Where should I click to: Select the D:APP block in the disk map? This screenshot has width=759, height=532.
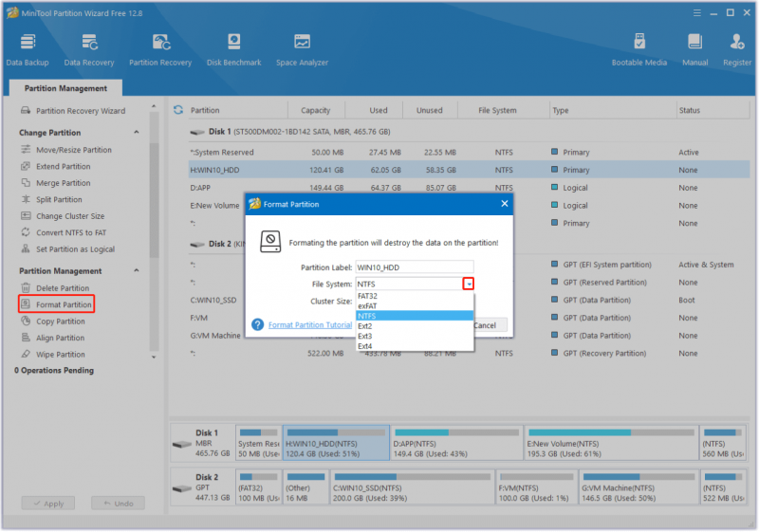456,443
